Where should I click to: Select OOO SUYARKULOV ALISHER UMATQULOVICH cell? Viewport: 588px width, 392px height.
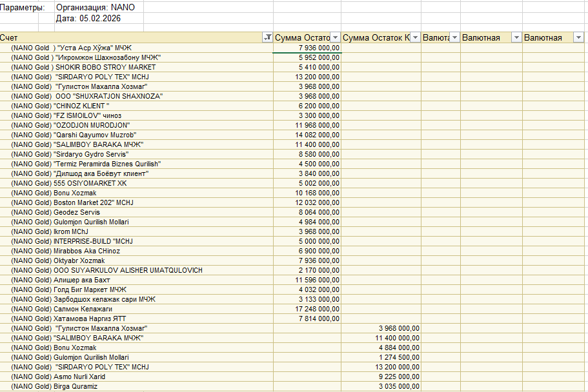pyautogui.click(x=136, y=271)
